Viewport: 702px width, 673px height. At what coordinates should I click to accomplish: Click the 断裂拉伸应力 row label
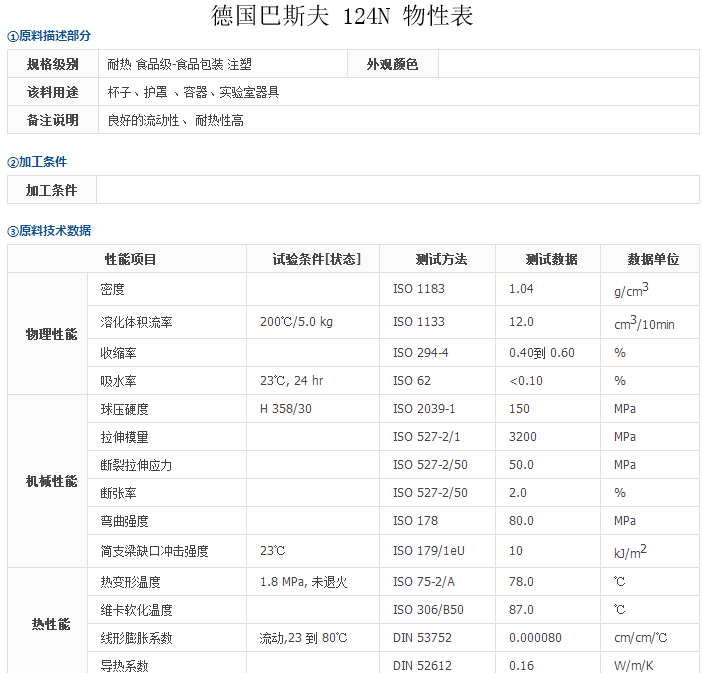tap(136, 465)
